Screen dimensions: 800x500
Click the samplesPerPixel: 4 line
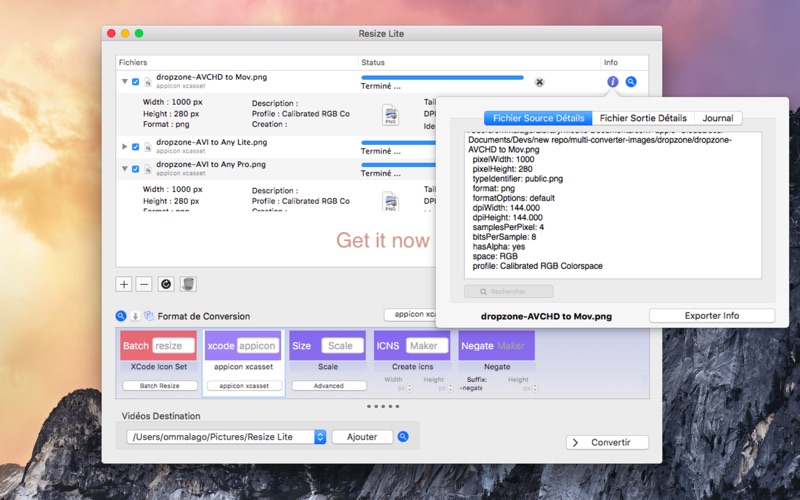(508, 227)
